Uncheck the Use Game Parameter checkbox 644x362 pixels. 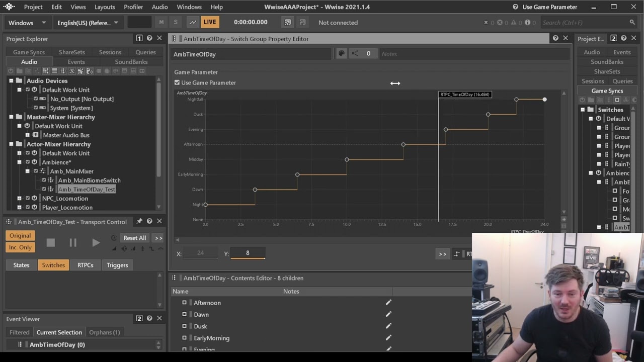click(x=177, y=82)
